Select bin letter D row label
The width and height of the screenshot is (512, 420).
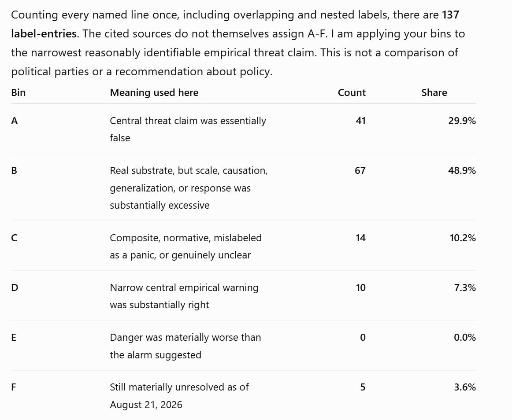click(15, 288)
